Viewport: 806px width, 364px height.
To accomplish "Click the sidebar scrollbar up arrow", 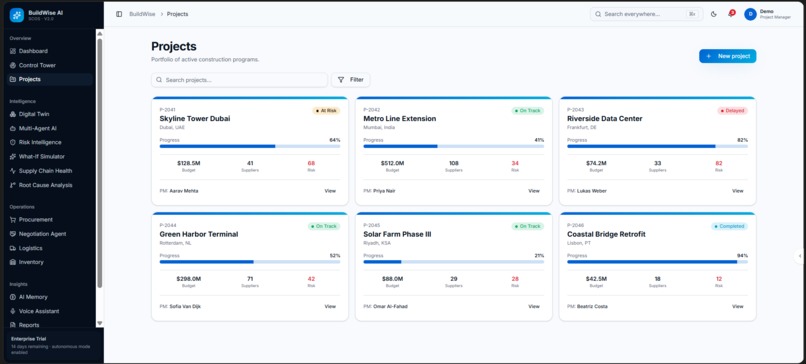I will 100,33.
